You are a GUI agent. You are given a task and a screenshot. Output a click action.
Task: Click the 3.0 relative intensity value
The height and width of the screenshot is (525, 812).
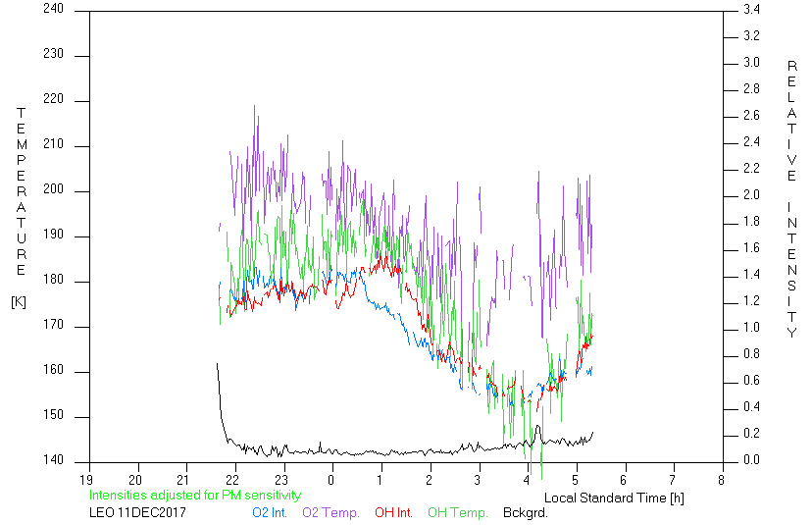pos(751,62)
